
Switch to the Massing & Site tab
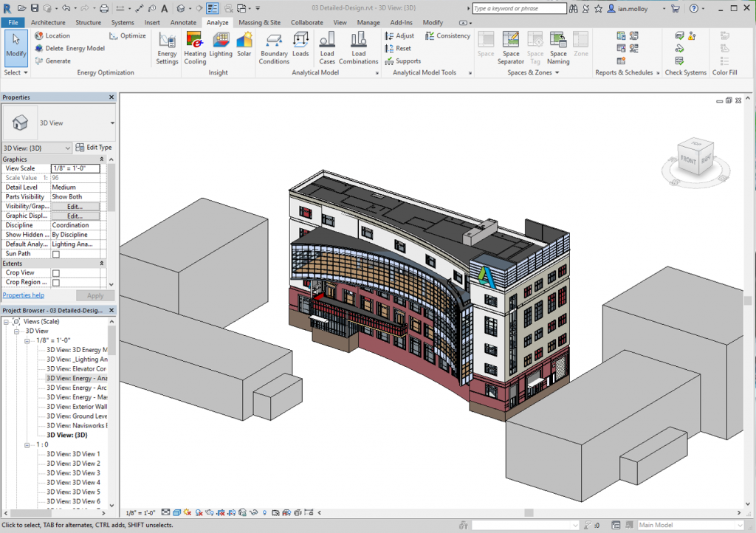259,23
